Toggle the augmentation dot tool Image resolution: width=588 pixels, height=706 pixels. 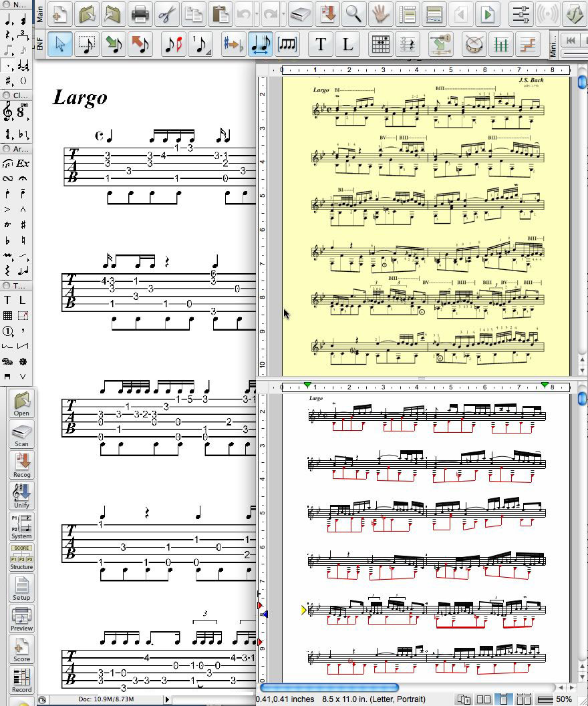[x=7, y=66]
